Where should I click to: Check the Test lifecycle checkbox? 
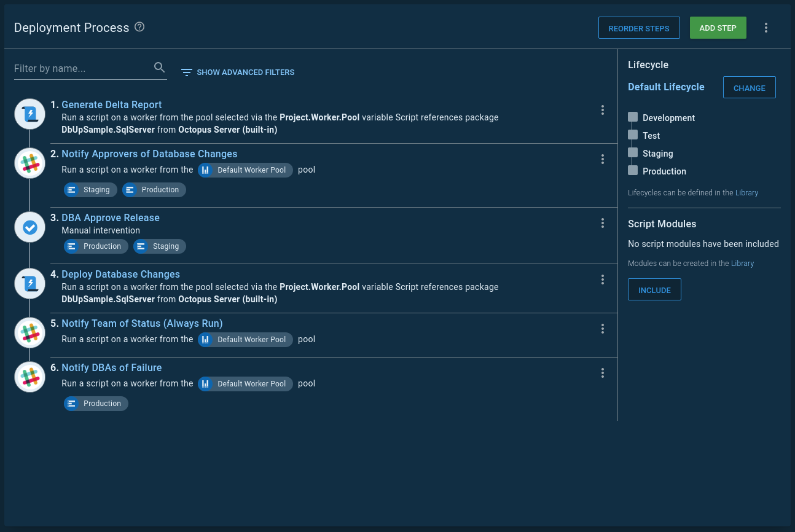coord(633,135)
